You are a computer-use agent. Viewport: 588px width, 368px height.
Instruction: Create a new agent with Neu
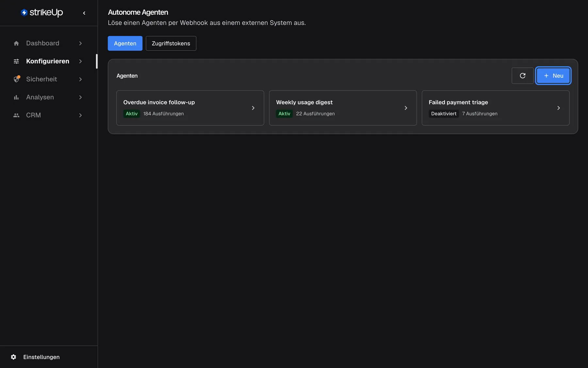coord(553,76)
